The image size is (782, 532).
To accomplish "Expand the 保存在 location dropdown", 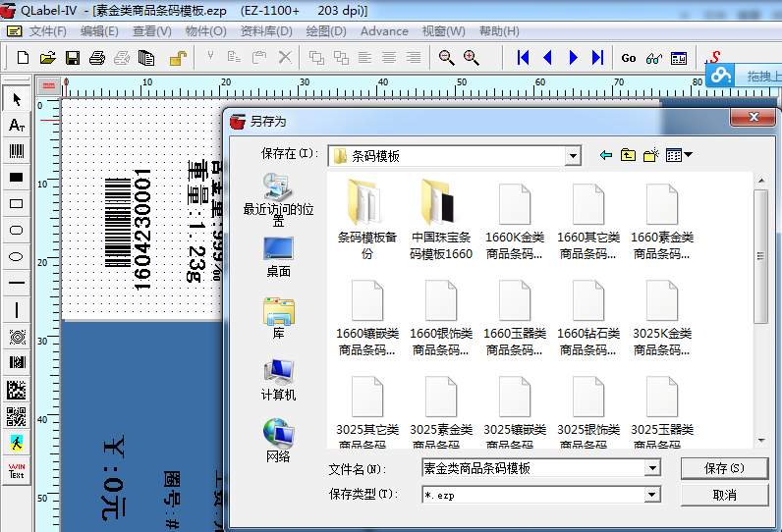I will click(573, 156).
